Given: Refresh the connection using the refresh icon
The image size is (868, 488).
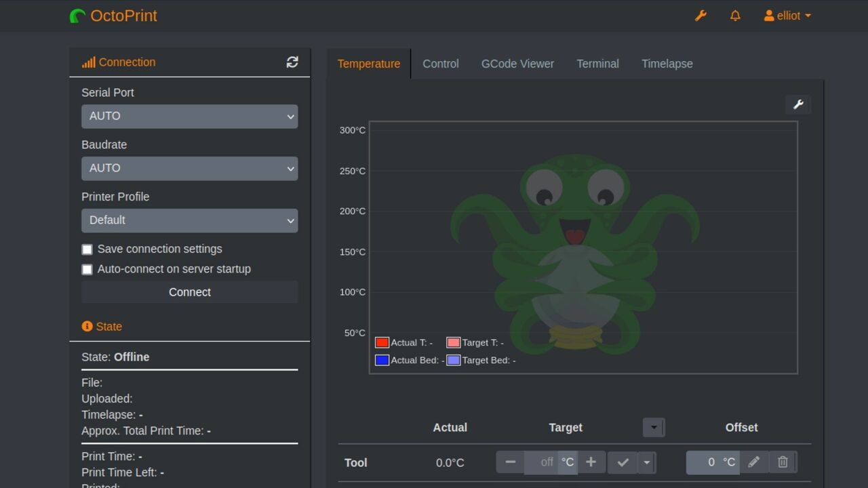Looking at the screenshot, I should coord(292,62).
